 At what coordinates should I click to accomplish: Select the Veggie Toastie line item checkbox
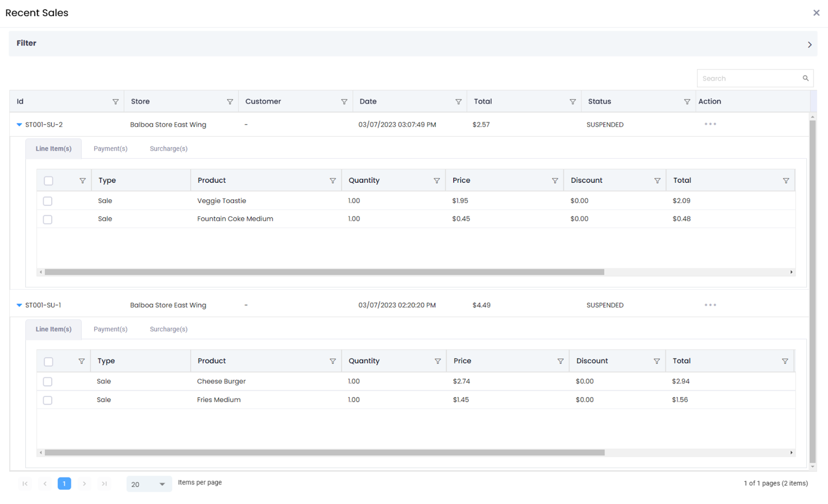tap(48, 201)
